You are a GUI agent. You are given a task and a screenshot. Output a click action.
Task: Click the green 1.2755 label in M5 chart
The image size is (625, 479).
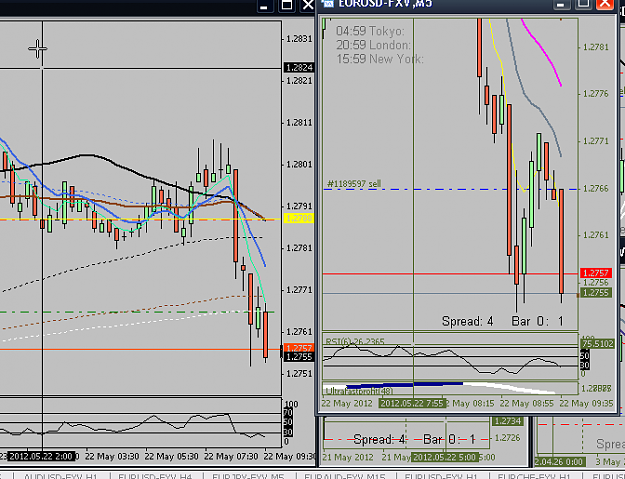click(x=596, y=293)
